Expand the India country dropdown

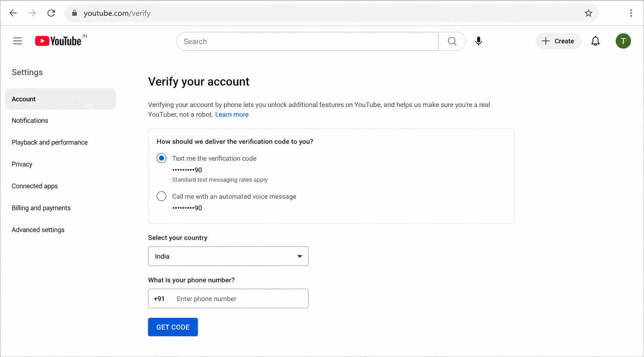point(228,256)
